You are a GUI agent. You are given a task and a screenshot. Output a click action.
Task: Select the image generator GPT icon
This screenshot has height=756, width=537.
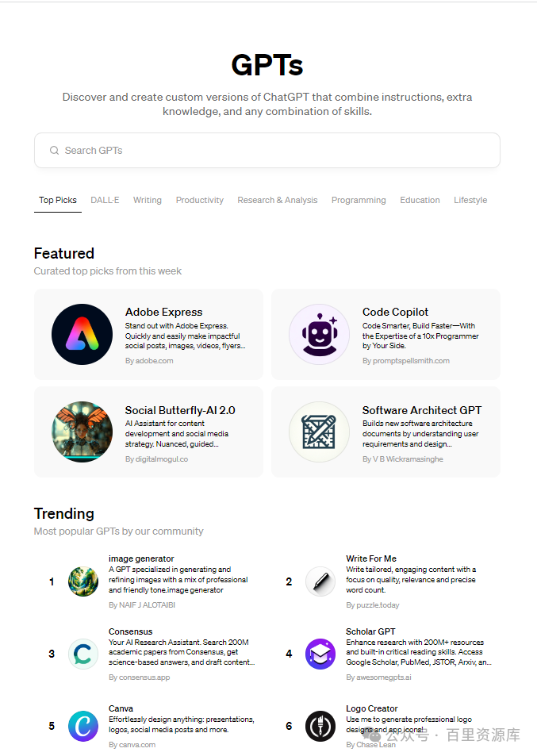point(83,581)
